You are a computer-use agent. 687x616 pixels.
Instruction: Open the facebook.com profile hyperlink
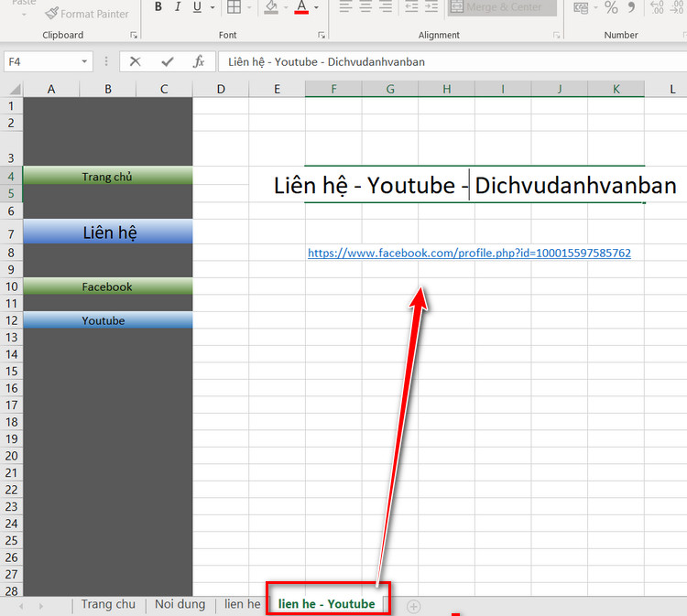pyautogui.click(x=469, y=253)
